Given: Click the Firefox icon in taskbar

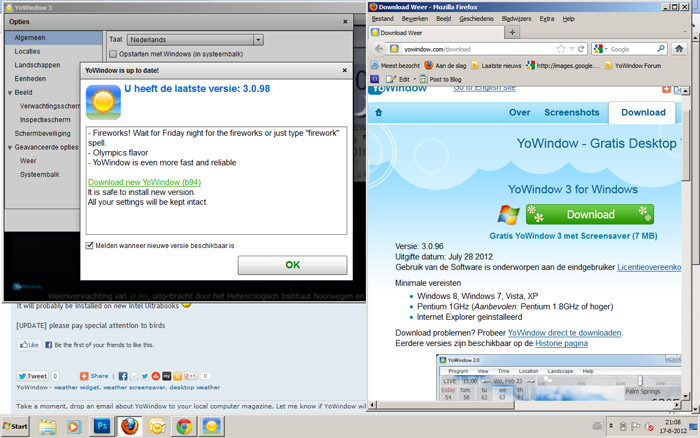Looking at the screenshot, I should 129,426.
